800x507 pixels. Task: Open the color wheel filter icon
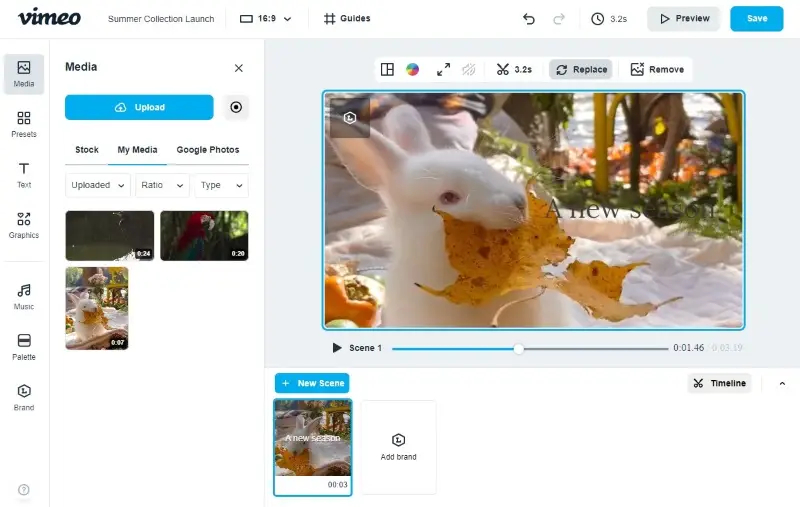[x=413, y=69]
